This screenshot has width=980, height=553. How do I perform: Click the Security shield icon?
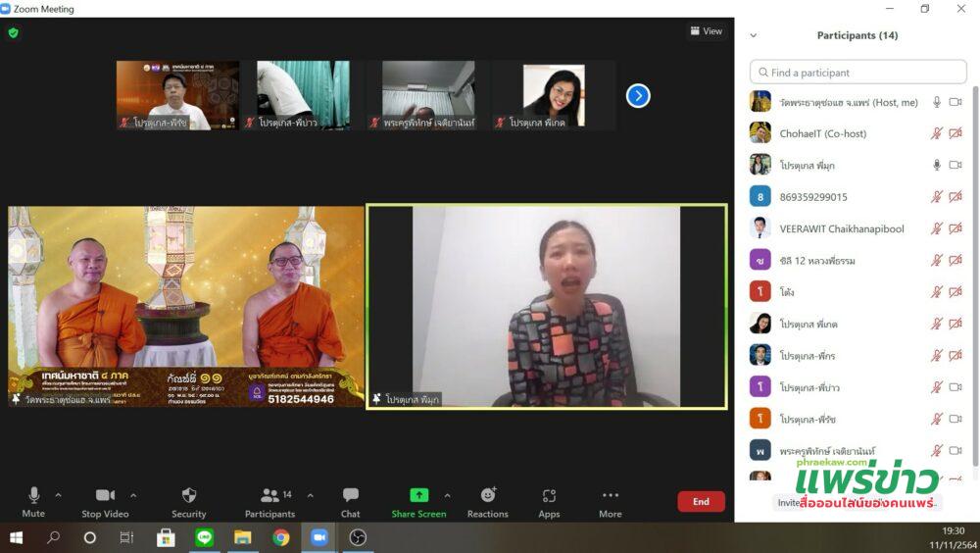click(189, 496)
